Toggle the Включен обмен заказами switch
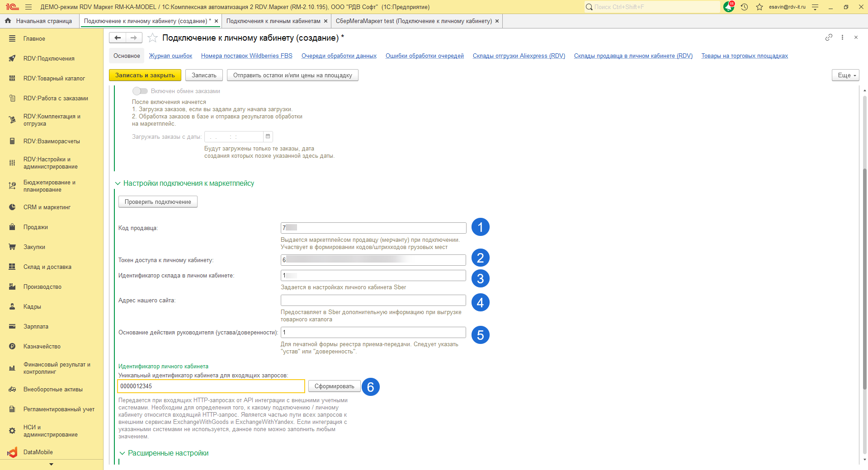 140,91
